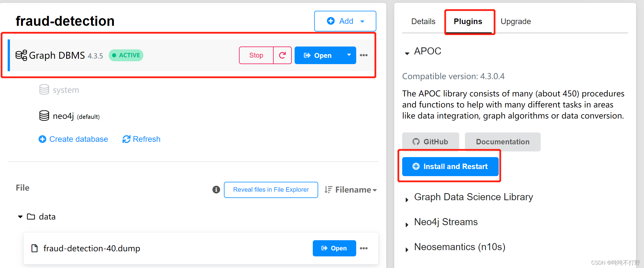Image resolution: width=644 pixels, height=268 pixels.
Task: Click Create database link
Action: (79, 139)
